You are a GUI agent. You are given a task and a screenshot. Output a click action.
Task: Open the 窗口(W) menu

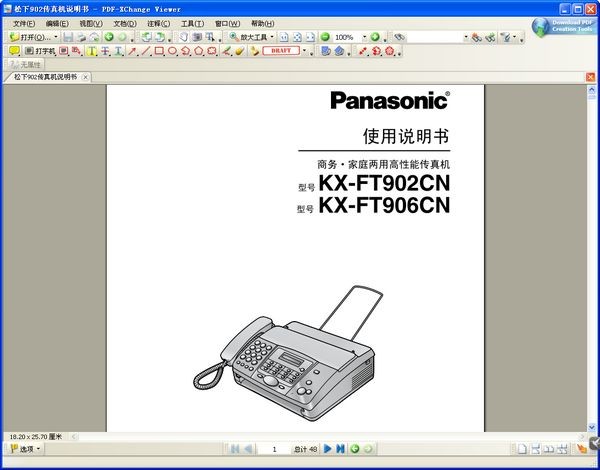click(x=228, y=24)
